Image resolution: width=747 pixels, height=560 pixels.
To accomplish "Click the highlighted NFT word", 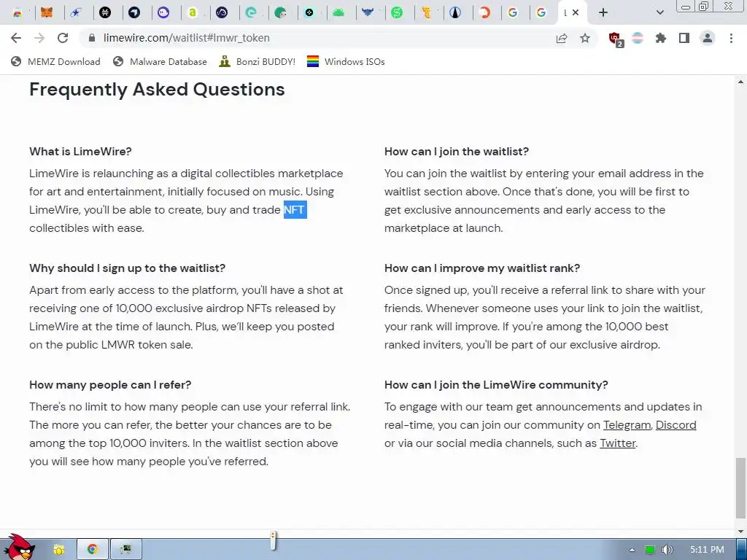I will point(295,209).
